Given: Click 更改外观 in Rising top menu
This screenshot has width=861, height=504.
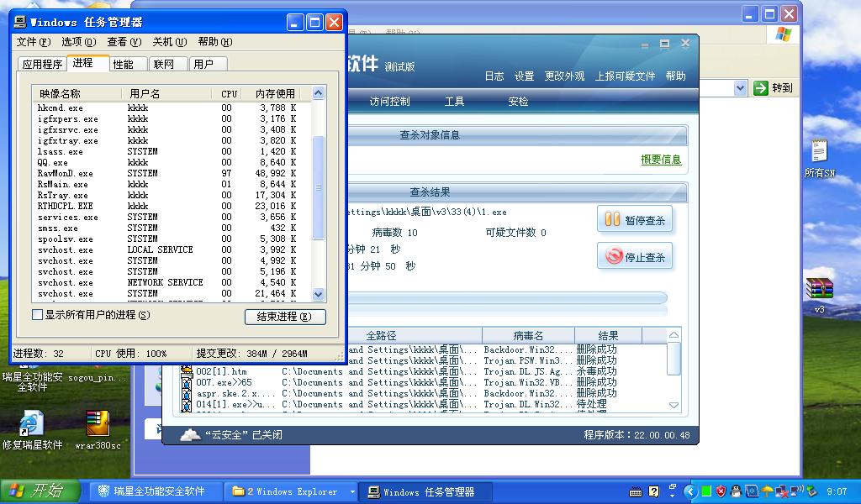Looking at the screenshot, I should point(564,76).
